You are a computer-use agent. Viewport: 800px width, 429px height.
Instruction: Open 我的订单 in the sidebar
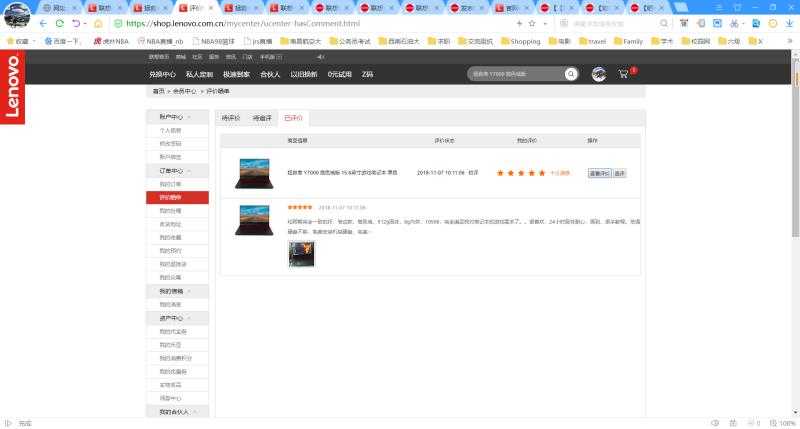point(170,184)
